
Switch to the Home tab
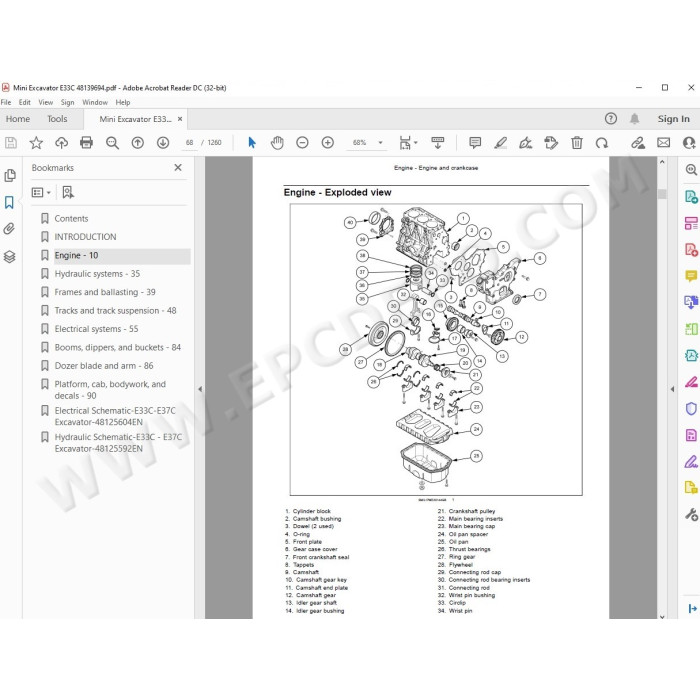(x=18, y=119)
